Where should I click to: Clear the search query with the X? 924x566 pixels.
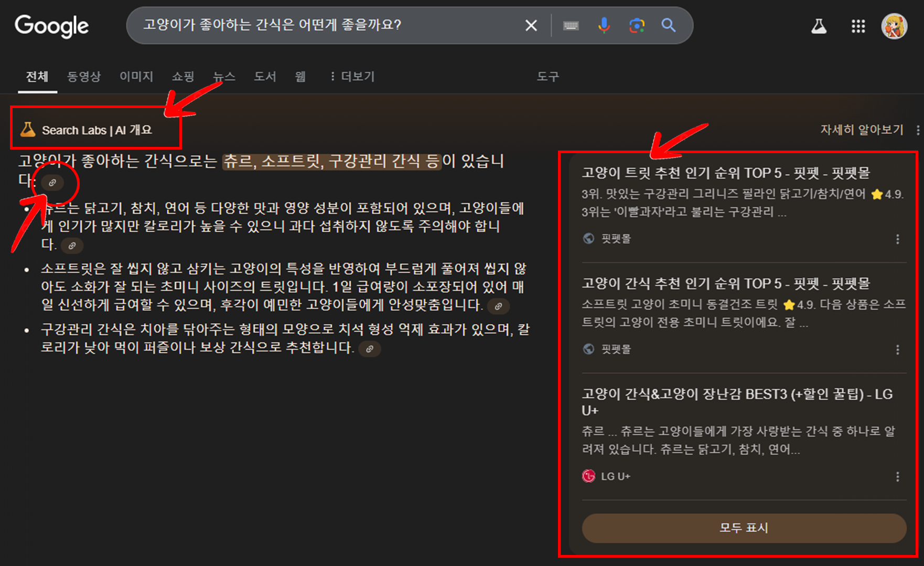[531, 25]
